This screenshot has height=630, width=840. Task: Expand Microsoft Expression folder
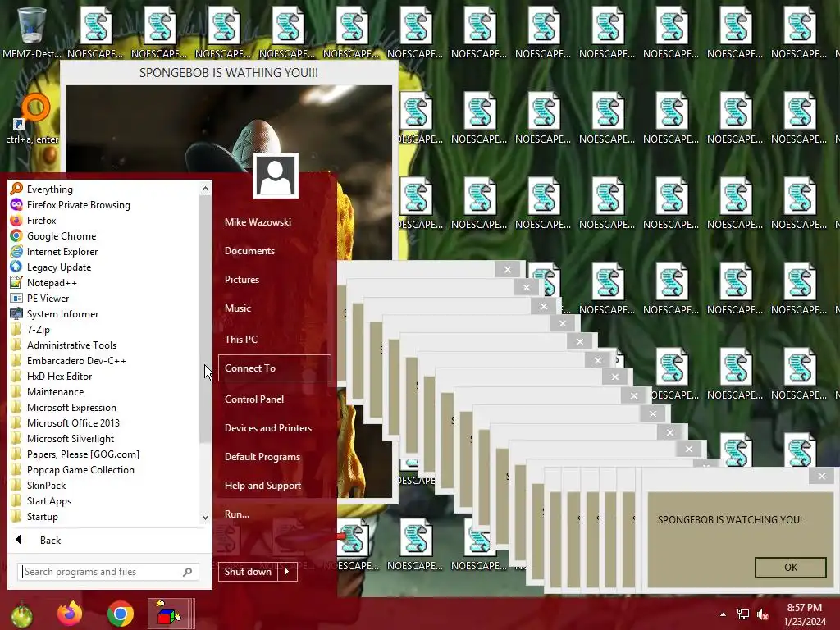click(104, 407)
